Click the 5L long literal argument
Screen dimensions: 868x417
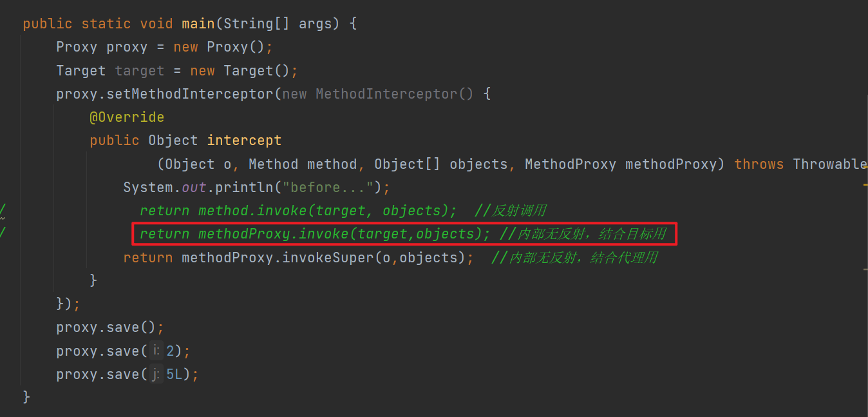pyautogui.click(x=175, y=374)
